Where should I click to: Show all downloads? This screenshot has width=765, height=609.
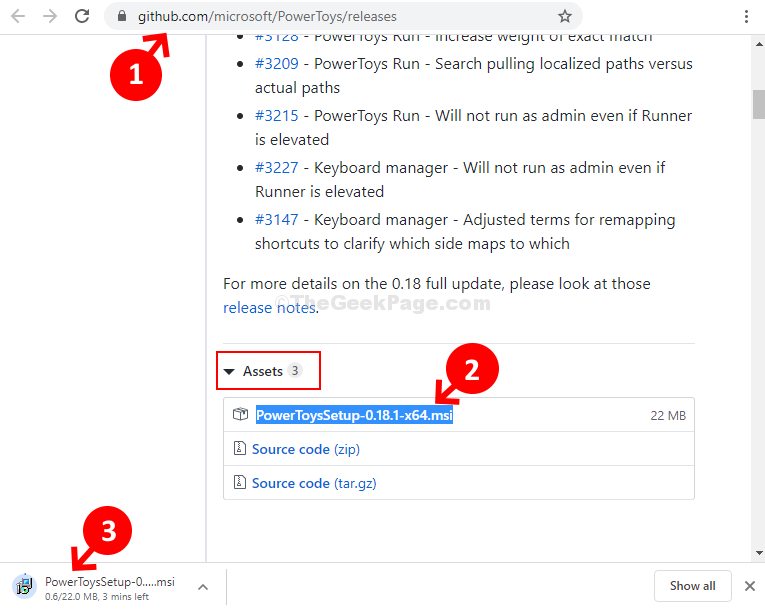coord(692,586)
